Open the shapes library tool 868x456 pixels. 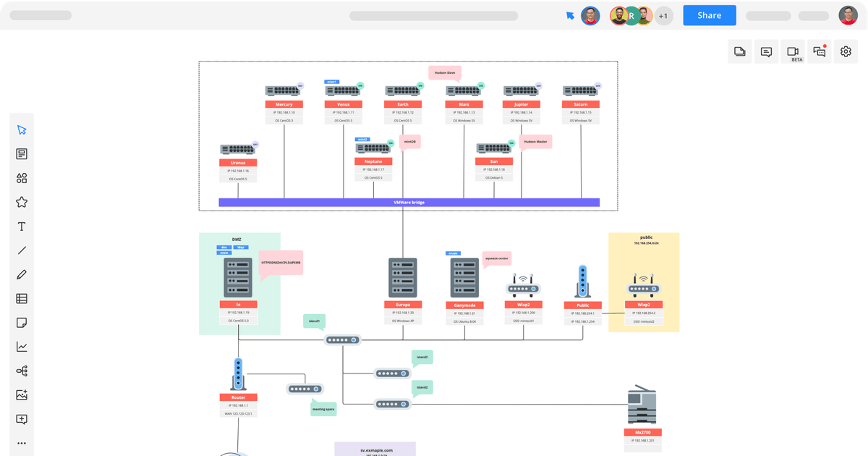[x=22, y=178]
